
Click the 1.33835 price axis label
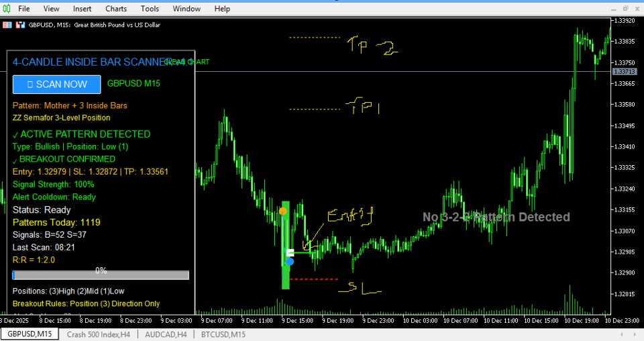(x=625, y=42)
